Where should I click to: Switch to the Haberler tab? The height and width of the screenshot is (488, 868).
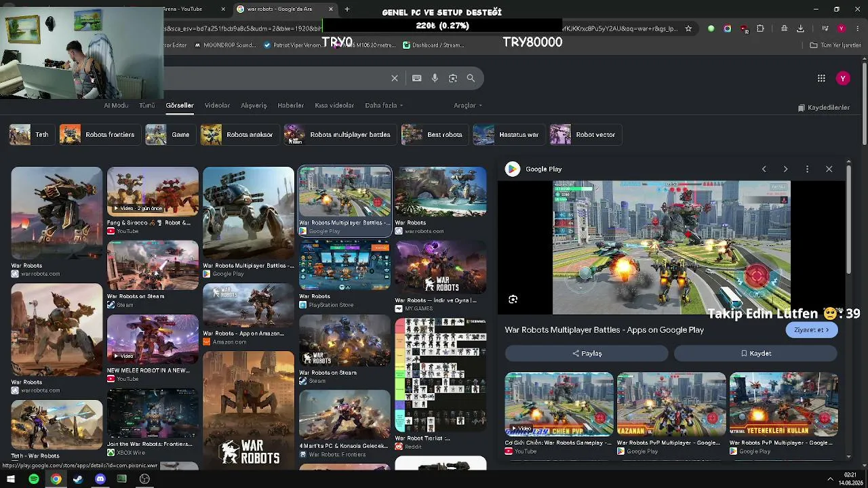pyautogui.click(x=290, y=105)
